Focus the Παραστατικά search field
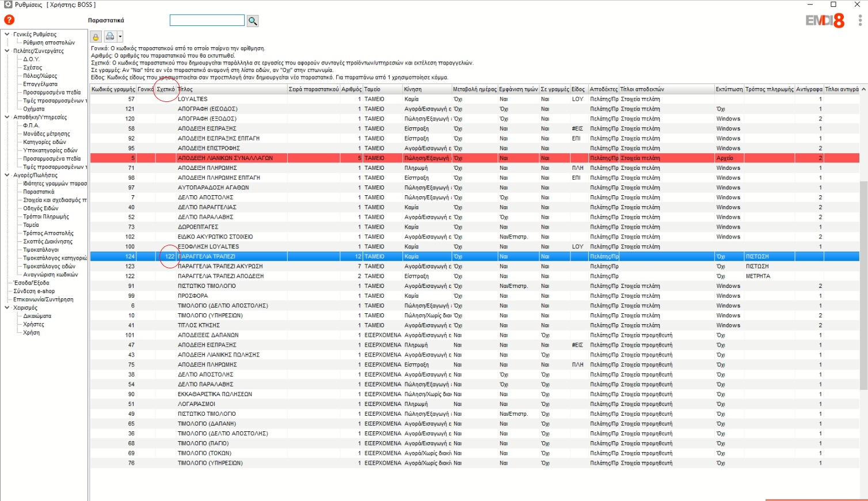868x501 pixels. (207, 20)
